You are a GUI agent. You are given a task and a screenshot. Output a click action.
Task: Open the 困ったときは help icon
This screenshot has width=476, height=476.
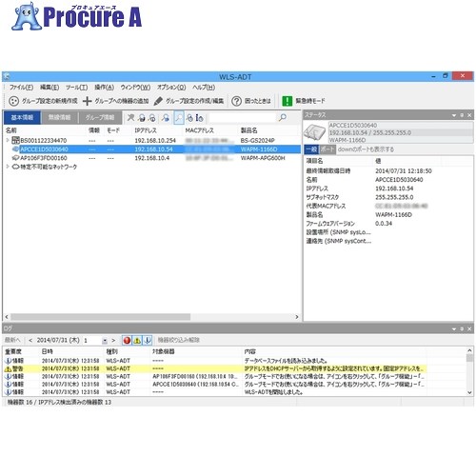(x=236, y=101)
